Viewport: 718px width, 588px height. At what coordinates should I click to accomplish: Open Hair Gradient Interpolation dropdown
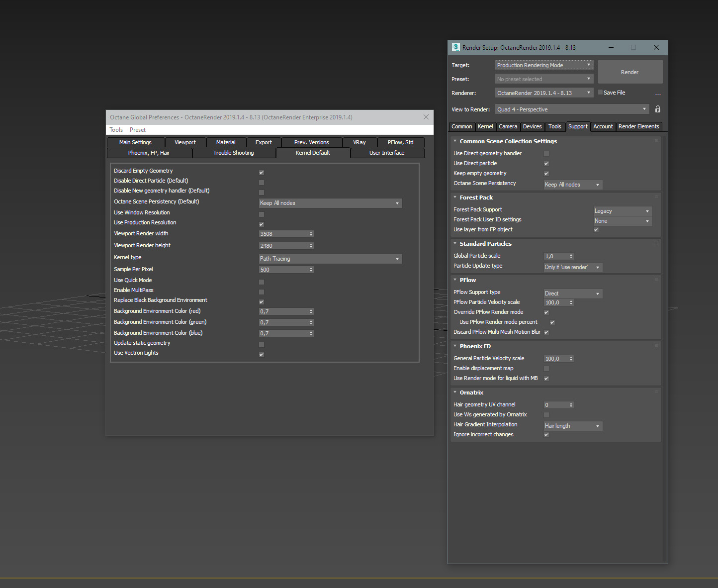[x=573, y=426]
